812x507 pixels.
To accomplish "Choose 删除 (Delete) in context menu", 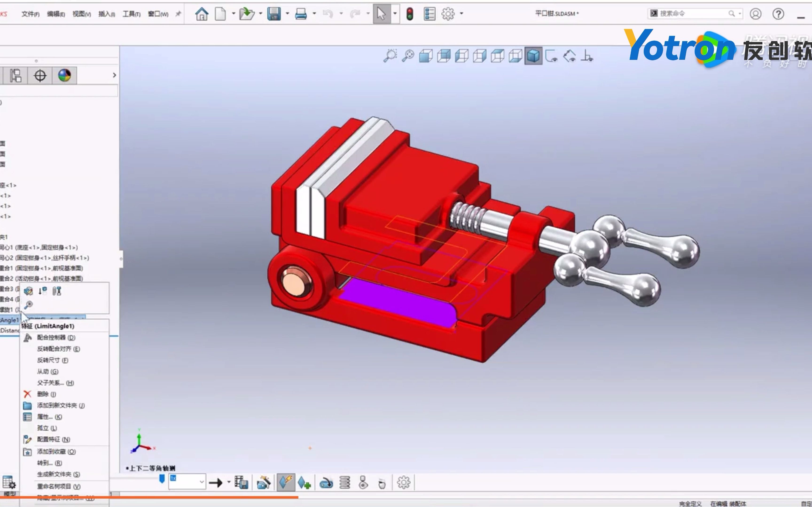I will (x=46, y=394).
